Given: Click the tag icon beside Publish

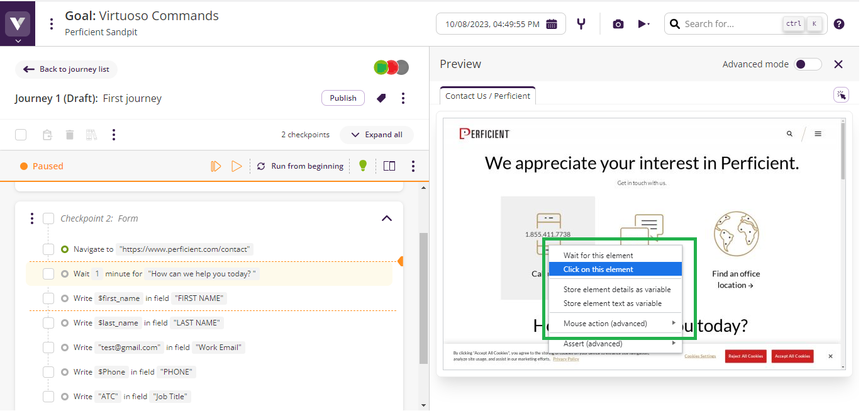Looking at the screenshot, I should 381,98.
